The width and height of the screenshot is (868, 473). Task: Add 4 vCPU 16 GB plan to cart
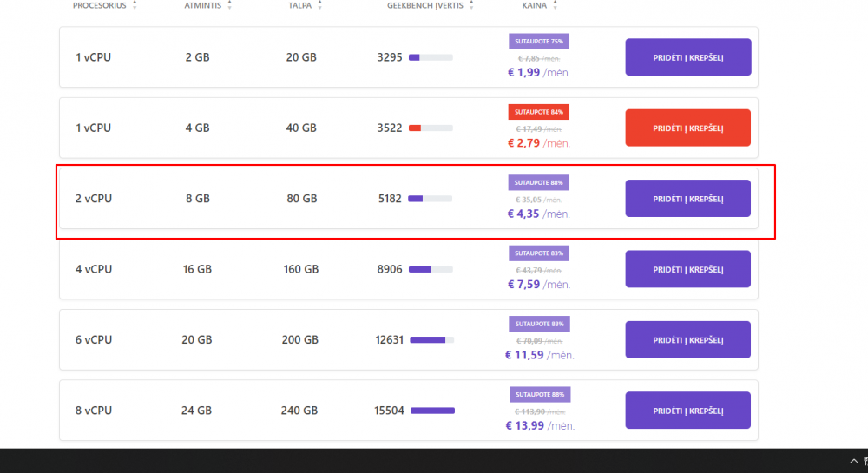coord(687,269)
